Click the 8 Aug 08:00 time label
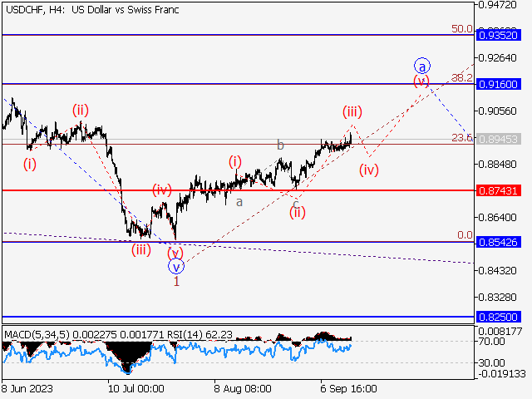Screen dimensions: 532x399 point(243,388)
